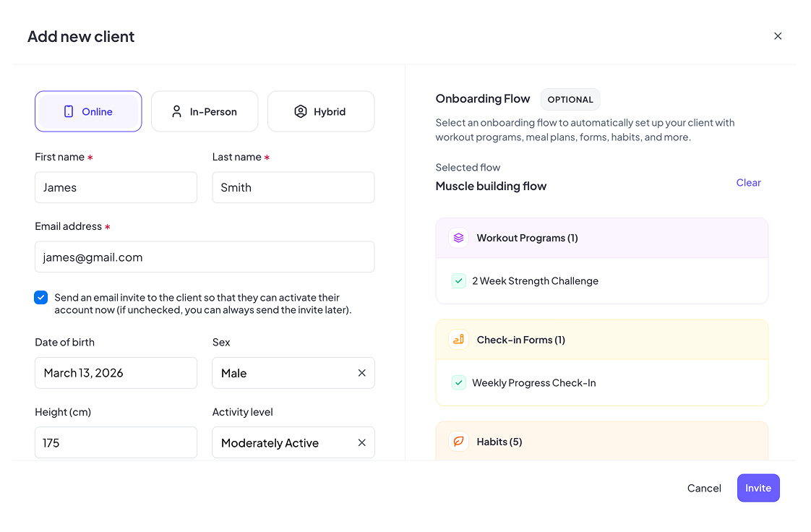Open the Date of birth picker
The width and height of the screenshot is (811, 532).
pyautogui.click(x=116, y=373)
